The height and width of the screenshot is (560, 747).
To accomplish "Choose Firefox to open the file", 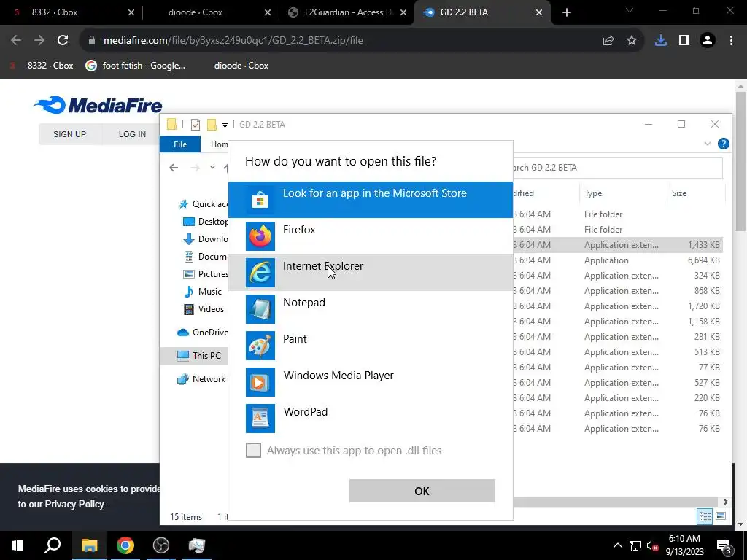I will (x=370, y=236).
